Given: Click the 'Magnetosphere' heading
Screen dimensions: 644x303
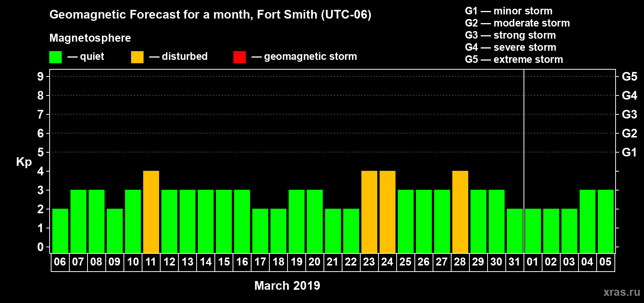Looking at the screenshot, I should pyautogui.click(x=90, y=38).
